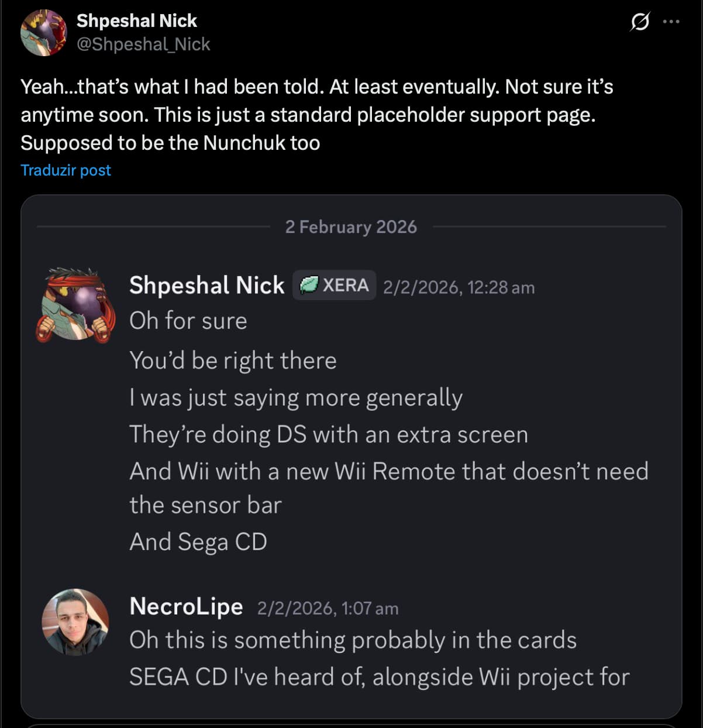This screenshot has height=728, width=703.
Task: Click the @Shpeshal_Nick handle
Action: (144, 44)
